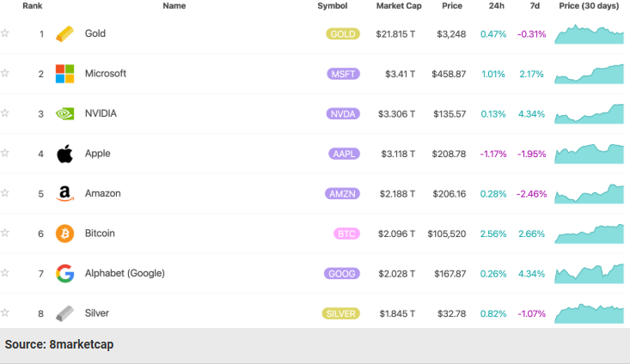The image size is (630, 364).
Task: Select Gold's market cap $21.815 T
Action: (x=395, y=34)
